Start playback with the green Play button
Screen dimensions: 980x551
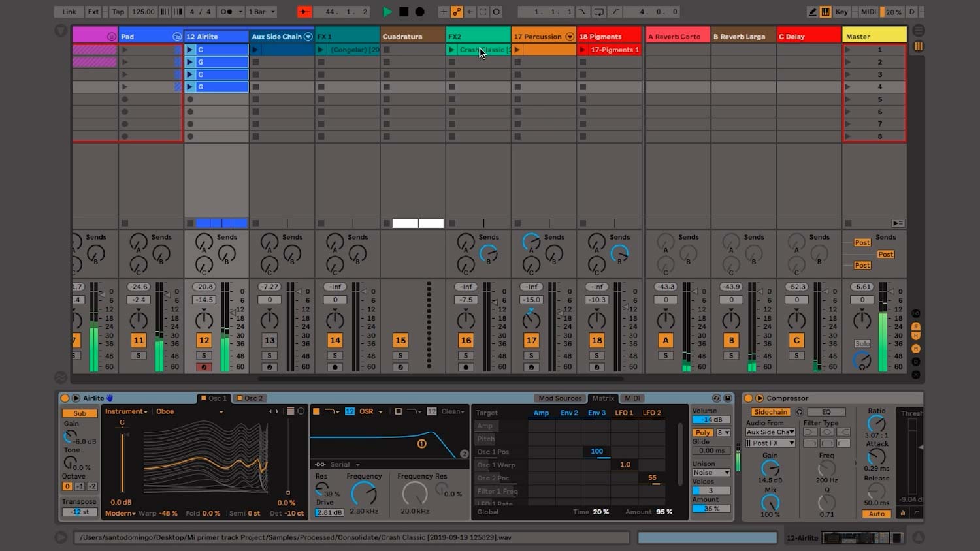pyautogui.click(x=387, y=12)
